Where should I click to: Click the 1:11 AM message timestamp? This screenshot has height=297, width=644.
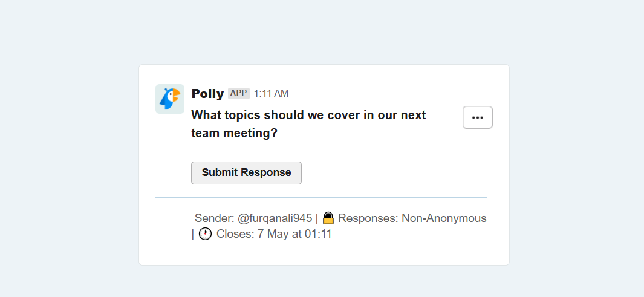coord(271,94)
